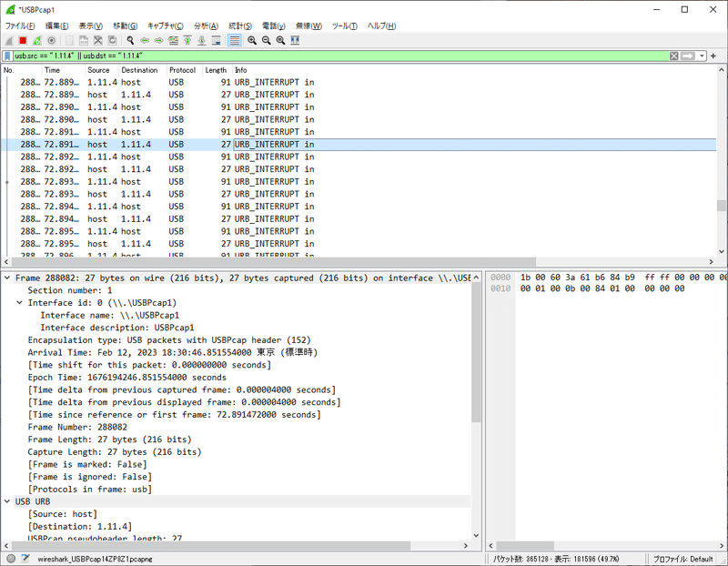The image size is (728, 566).
Task: Open the ツール(T) menu
Action: click(345, 26)
